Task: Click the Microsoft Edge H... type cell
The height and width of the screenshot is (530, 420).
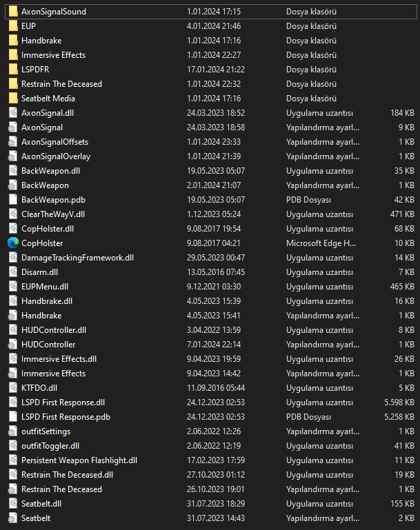Action: pyautogui.click(x=321, y=243)
